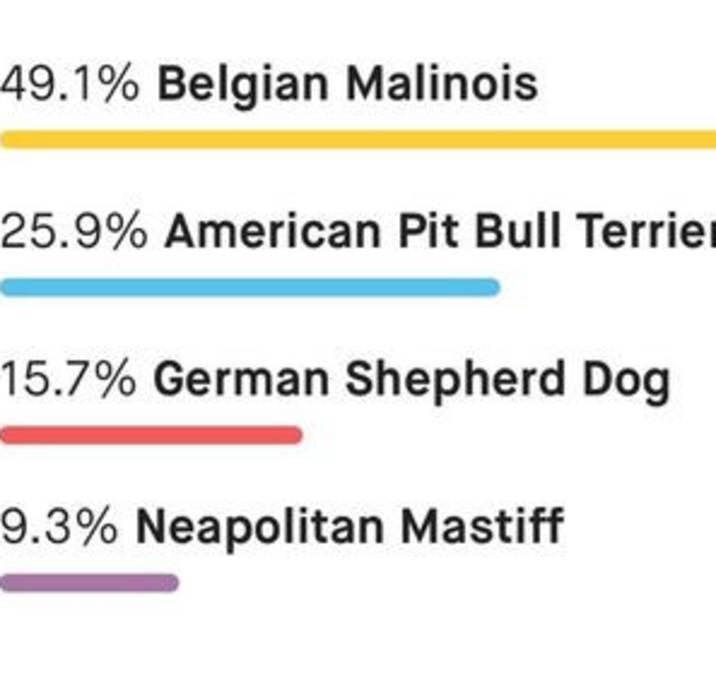Select the purple Neapolitan Mastiff bar

tap(90, 583)
